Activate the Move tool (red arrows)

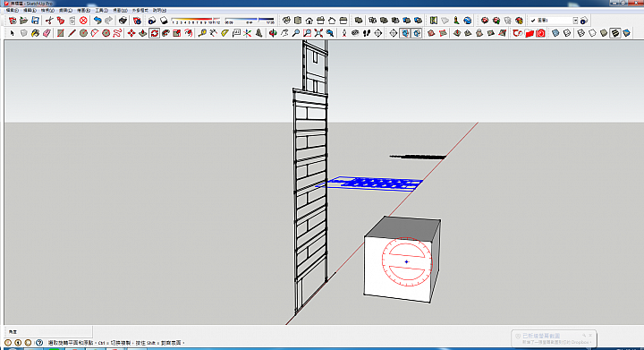point(131,33)
